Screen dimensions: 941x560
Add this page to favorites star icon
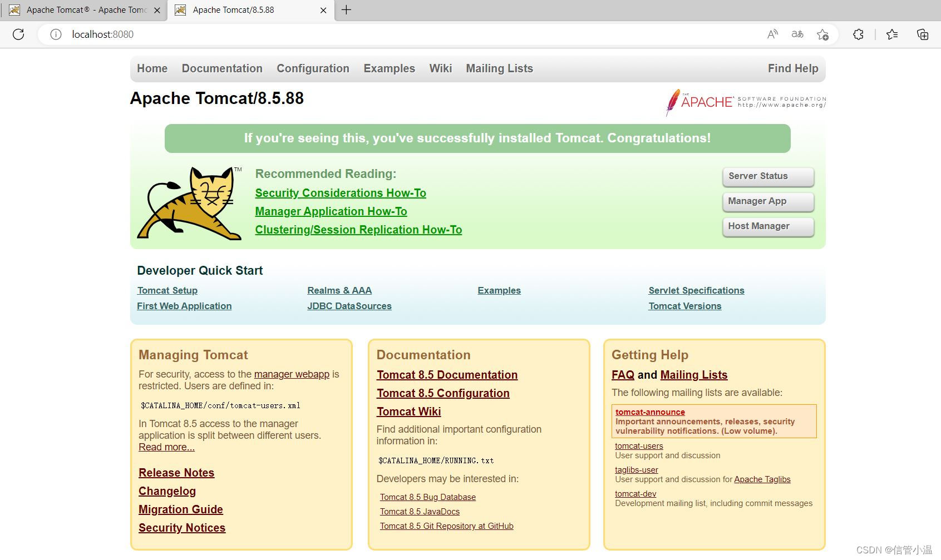[822, 34]
